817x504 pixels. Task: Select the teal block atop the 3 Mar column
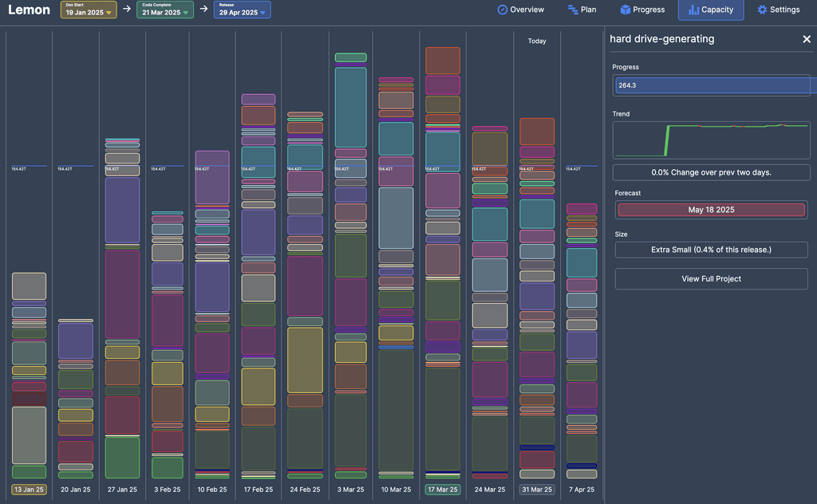350,108
